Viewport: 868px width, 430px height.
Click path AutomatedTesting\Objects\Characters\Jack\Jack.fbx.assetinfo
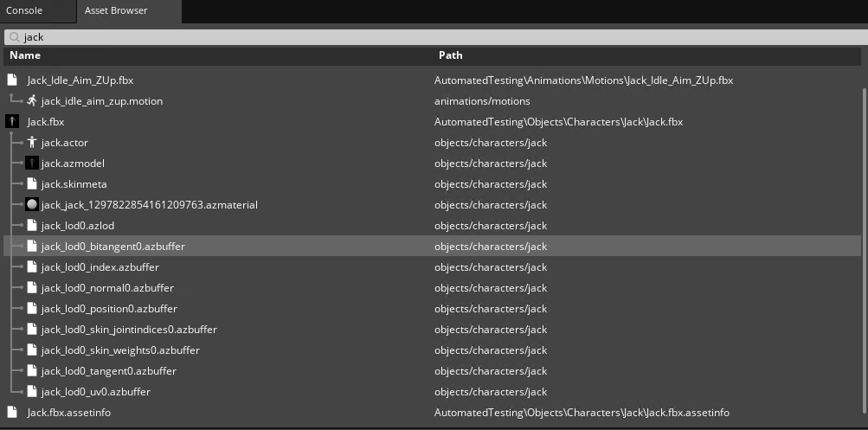582,413
